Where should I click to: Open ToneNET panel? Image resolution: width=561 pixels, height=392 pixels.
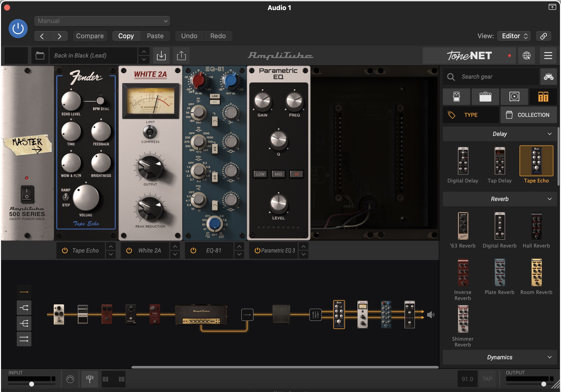coord(469,55)
